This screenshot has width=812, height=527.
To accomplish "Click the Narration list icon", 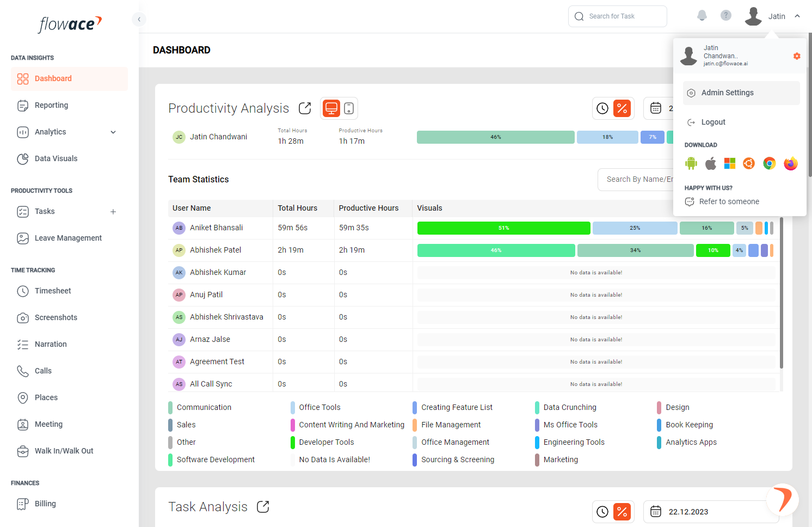I will pyautogui.click(x=23, y=344).
